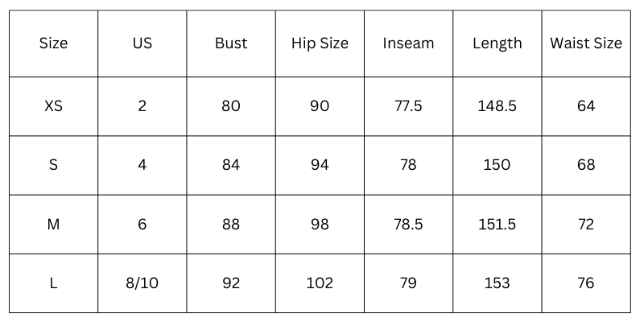Image resolution: width=644 pixels, height=322 pixels.
Task: Click the bust value 88
Action: pos(231,225)
